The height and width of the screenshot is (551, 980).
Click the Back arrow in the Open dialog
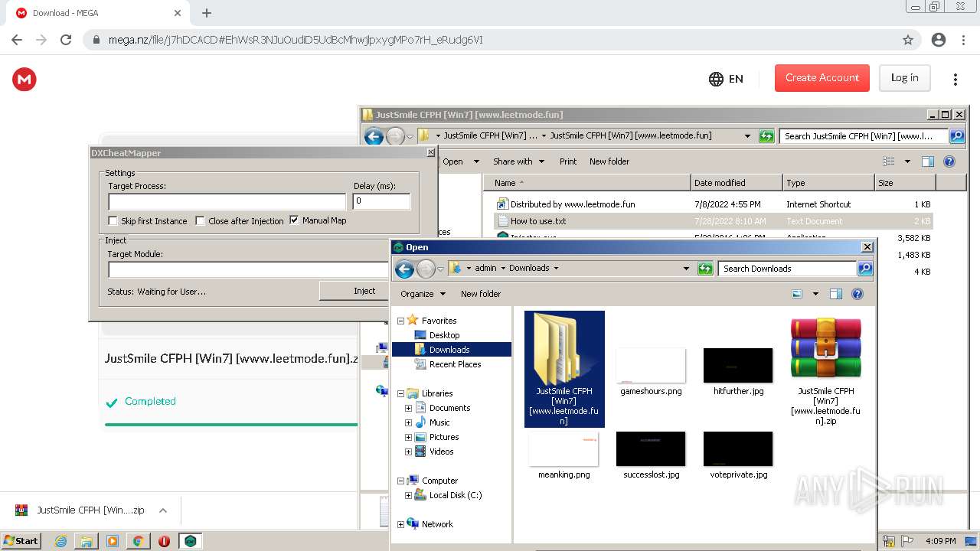[x=405, y=269]
